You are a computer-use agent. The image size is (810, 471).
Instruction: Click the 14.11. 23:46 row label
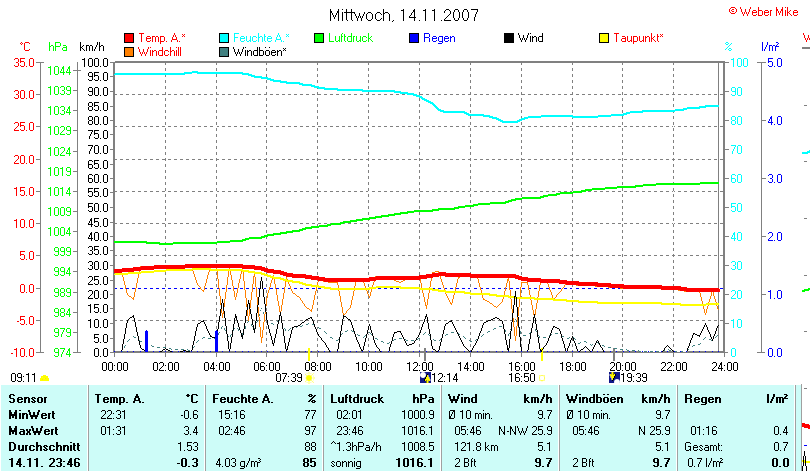point(44,463)
